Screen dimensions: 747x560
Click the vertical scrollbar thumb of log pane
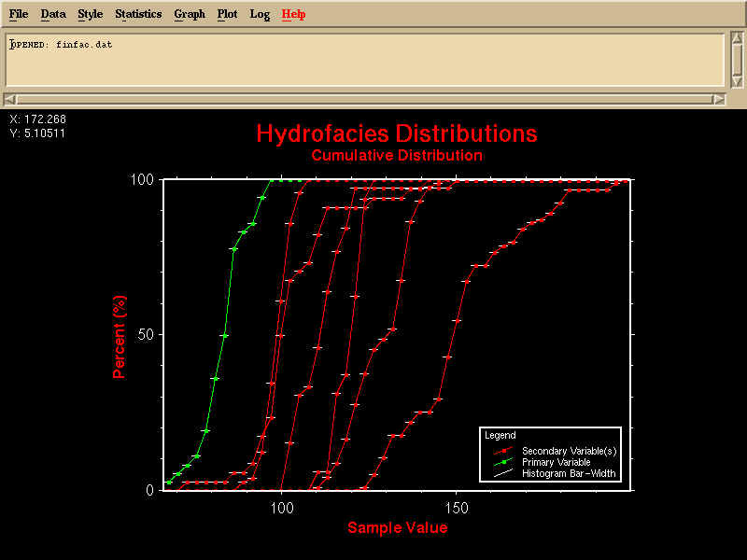737,60
